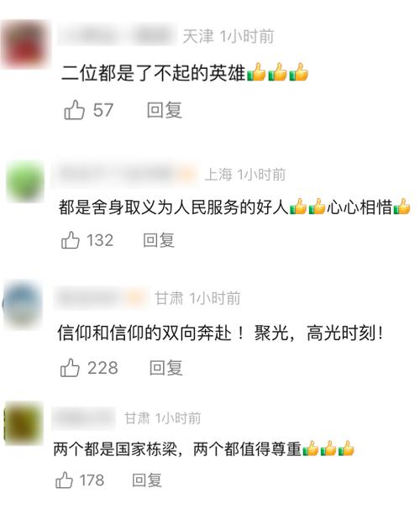
Task: Open the red avatar of Tianjin commenter
Action: click(25, 45)
